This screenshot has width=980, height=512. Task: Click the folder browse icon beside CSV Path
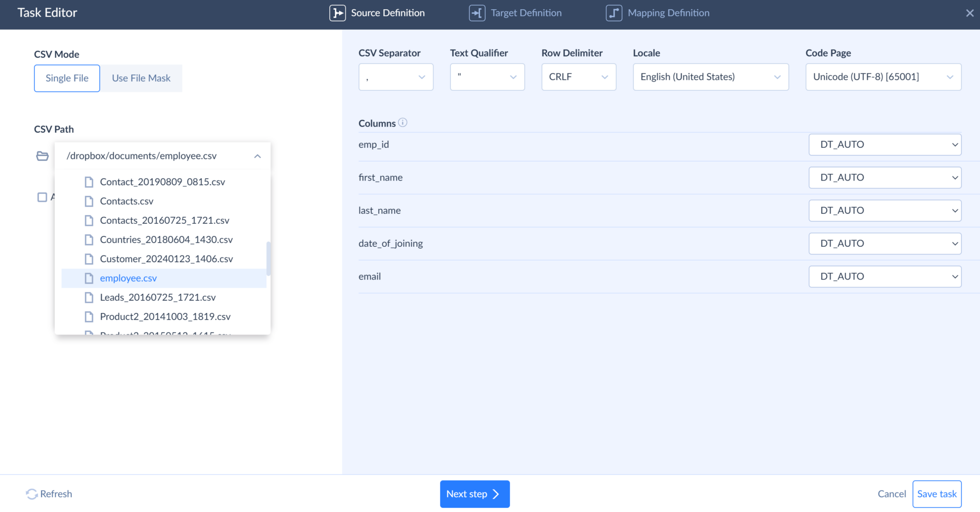pos(42,156)
